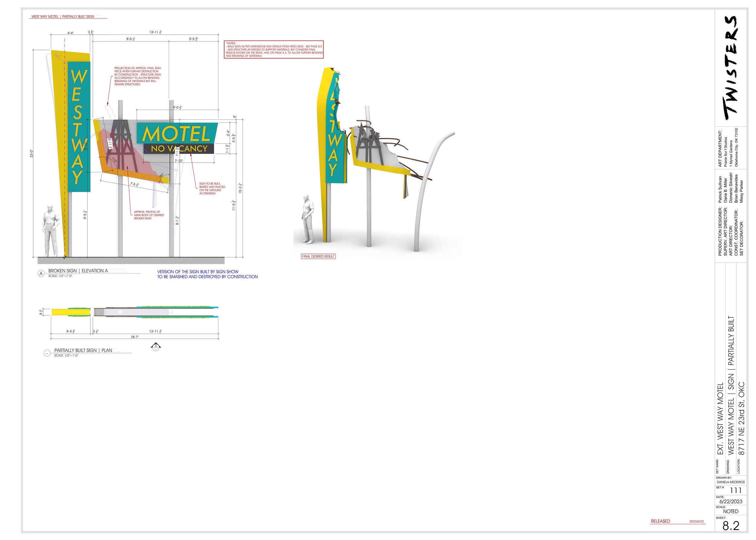Click the scale value 'NOTED'
This screenshot has height=540, width=756.
[x=731, y=512]
